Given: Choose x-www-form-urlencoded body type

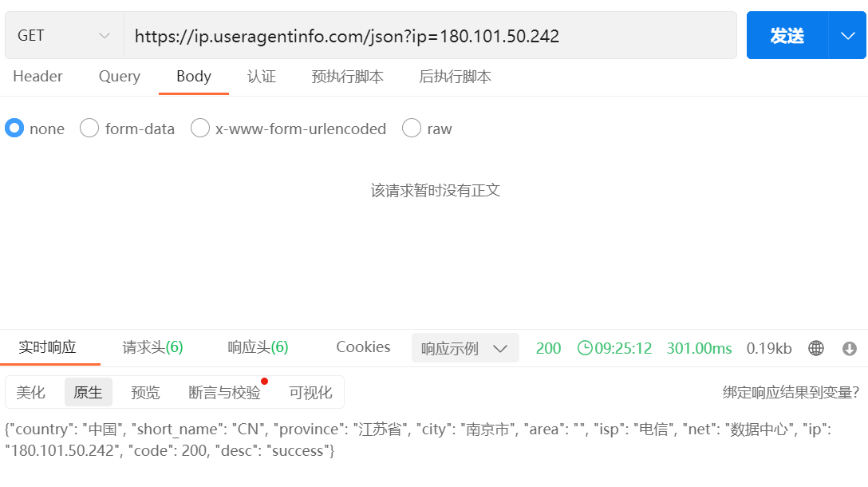Looking at the screenshot, I should coord(200,129).
